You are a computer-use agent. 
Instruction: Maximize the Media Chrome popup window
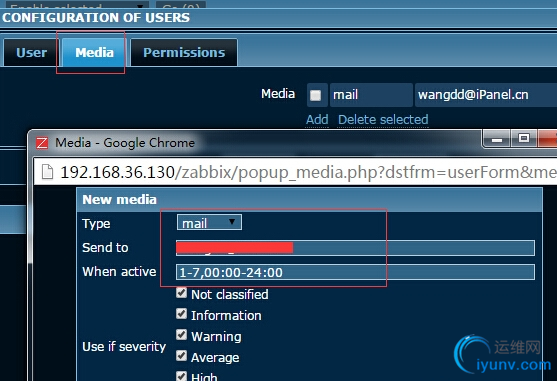point(524,139)
